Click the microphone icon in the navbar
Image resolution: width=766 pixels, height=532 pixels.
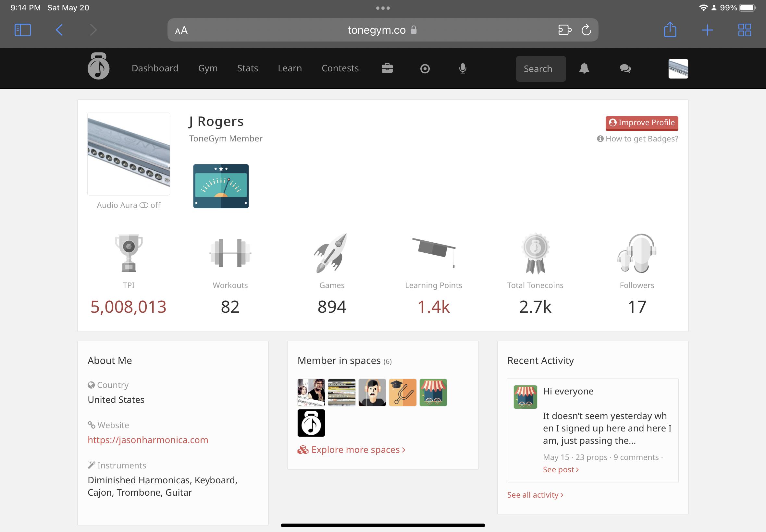[462, 68]
